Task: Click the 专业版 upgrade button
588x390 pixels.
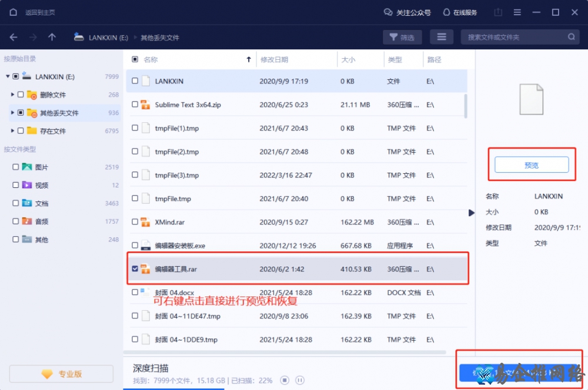Action: point(61,374)
